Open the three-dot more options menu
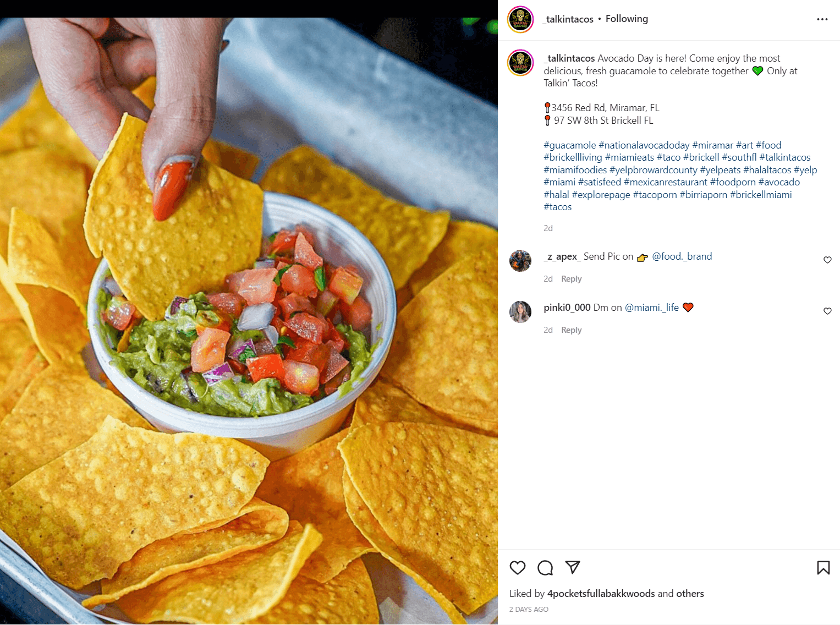The height and width of the screenshot is (625, 840). (x=822, y=19)
